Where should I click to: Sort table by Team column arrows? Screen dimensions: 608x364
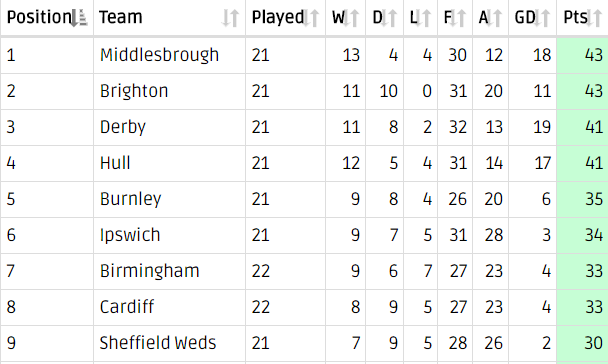coord(230,18)
